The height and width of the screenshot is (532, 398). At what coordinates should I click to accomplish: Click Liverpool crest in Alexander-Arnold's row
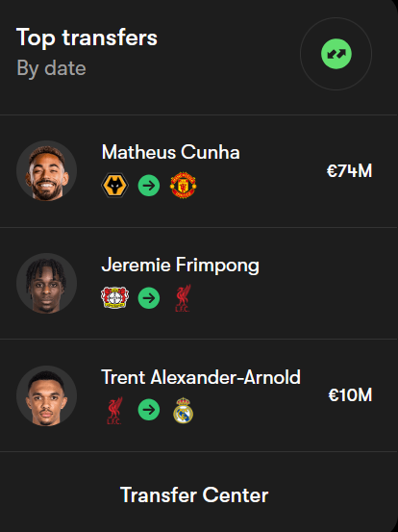click(115, 410)
